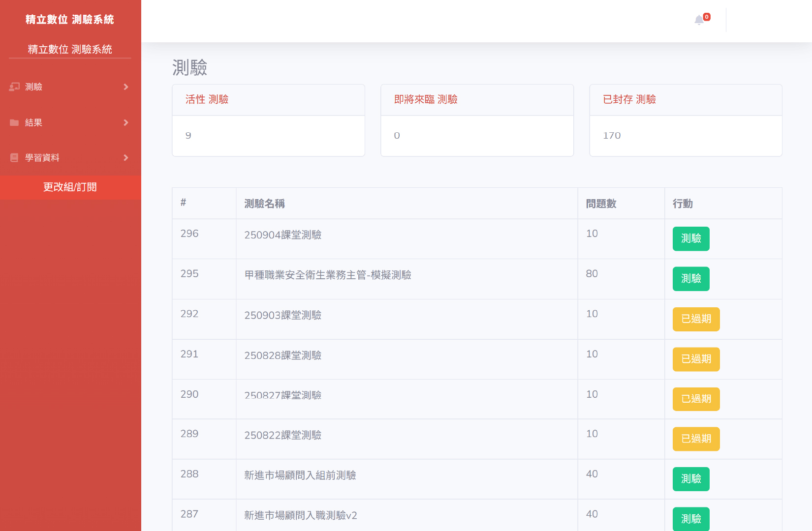Expand the 結果 menu arrow
Screen dimensions: 812x531
[x=126, y=123]
